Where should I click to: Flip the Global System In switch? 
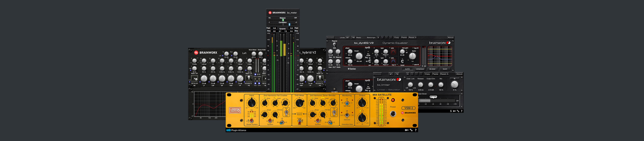pyautogui.click(x=252, y=121)
